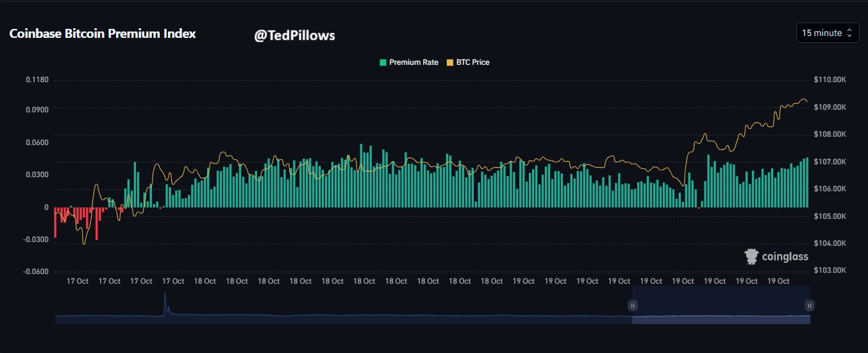
Task: Click the up-down chevron on interval selector
Action: (849, 33)
